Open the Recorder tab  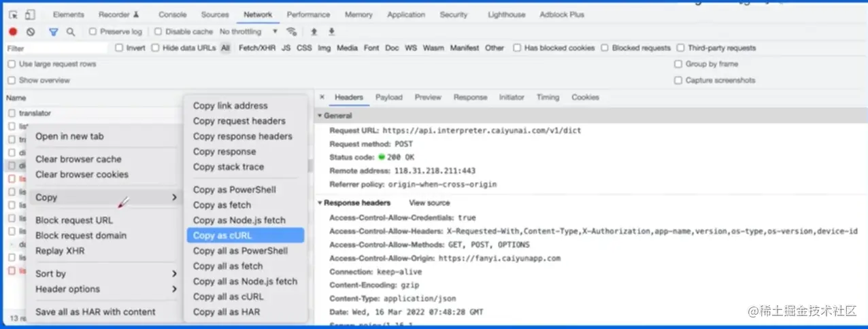[118, 14]
